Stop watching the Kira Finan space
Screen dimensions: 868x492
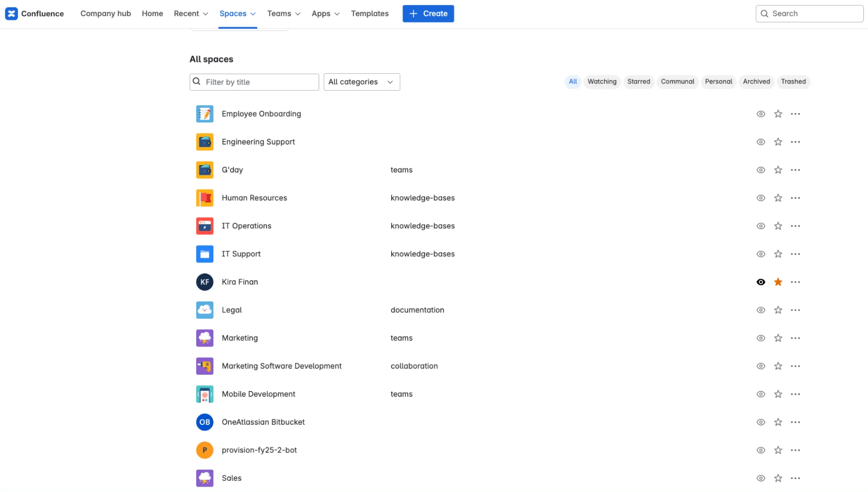[x=760, y=282]
